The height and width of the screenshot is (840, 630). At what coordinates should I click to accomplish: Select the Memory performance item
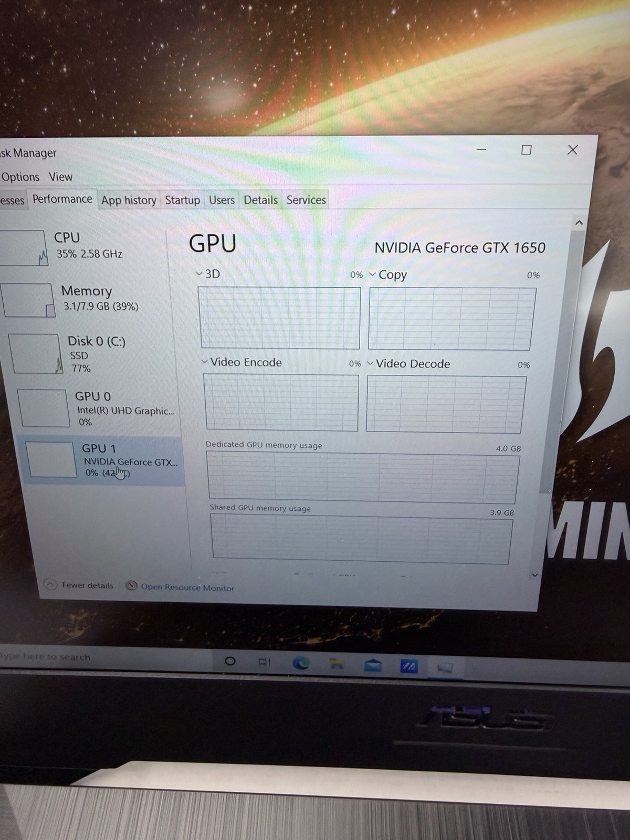(87, 299)
